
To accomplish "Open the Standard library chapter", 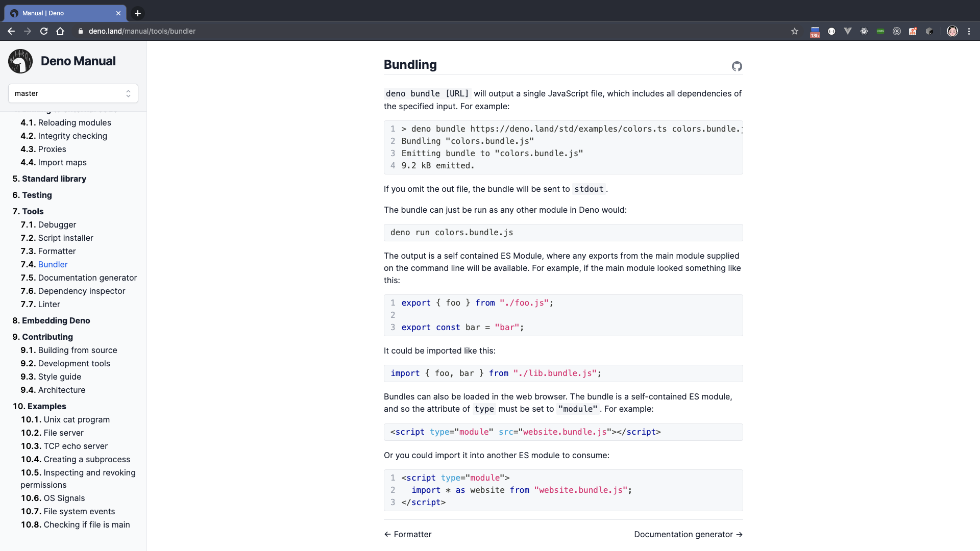I will [x=54, y=179].
